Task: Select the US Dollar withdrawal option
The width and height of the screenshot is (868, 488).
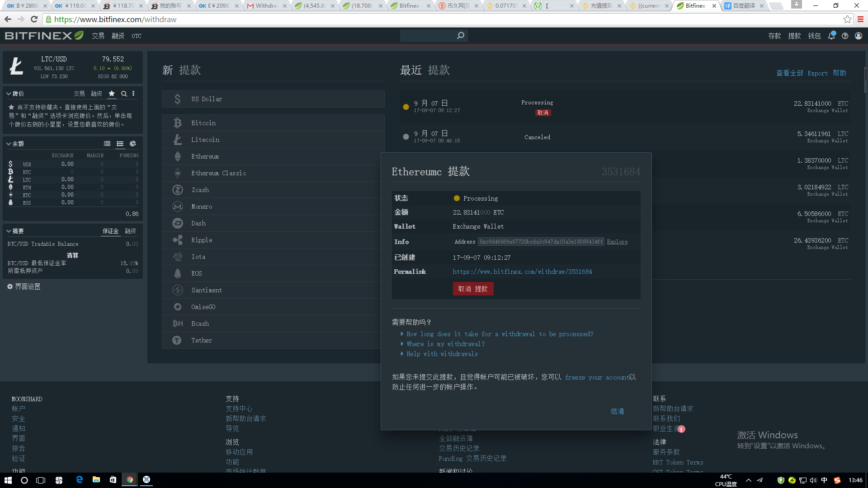Action: point(273,99)
